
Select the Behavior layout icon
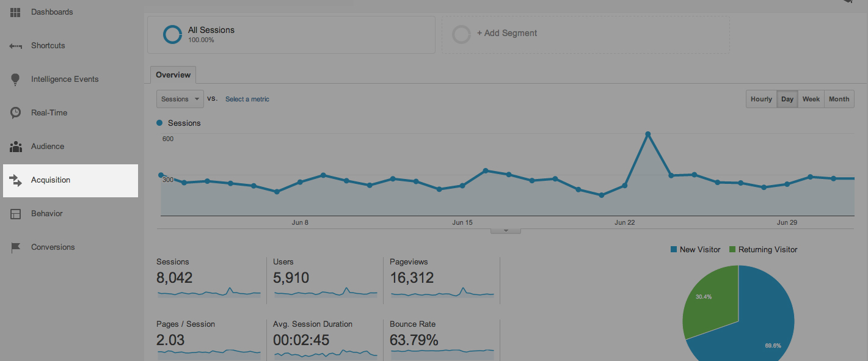15,214
